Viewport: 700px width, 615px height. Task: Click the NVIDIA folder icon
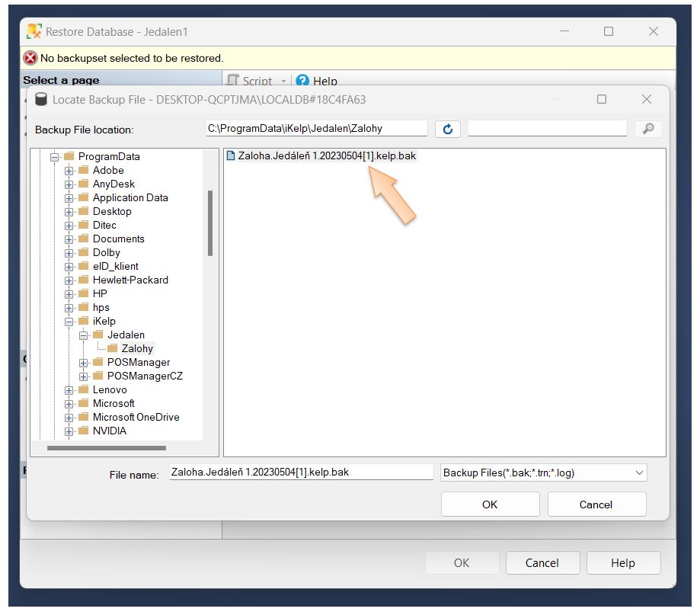(x=84, y=431)
